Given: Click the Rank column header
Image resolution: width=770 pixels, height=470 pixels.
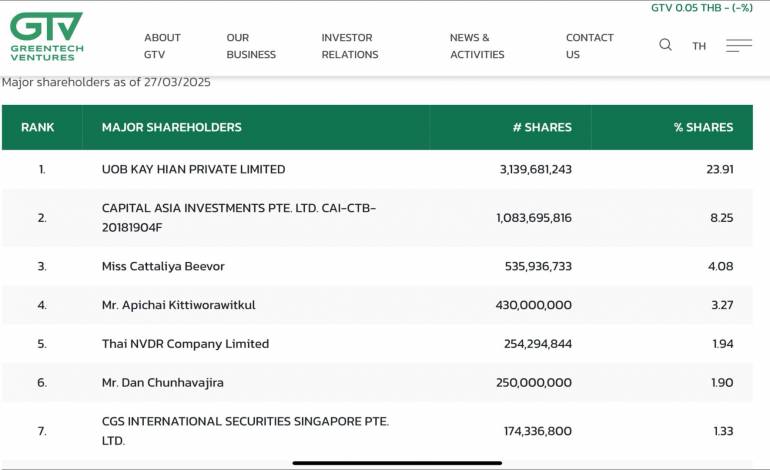Looking at the screenshot, I should click(38, 127).
